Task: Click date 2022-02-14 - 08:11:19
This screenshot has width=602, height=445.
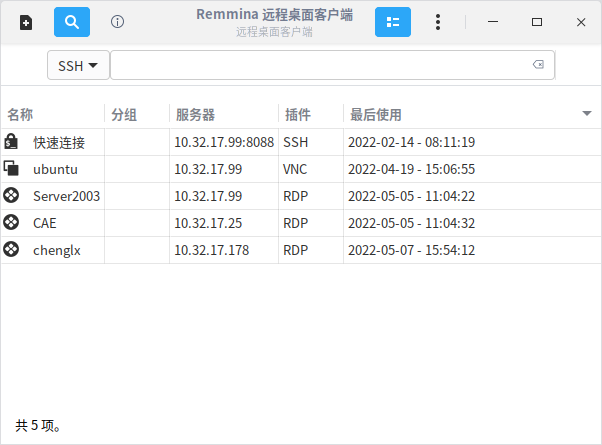Action: (x=412, y=142)
